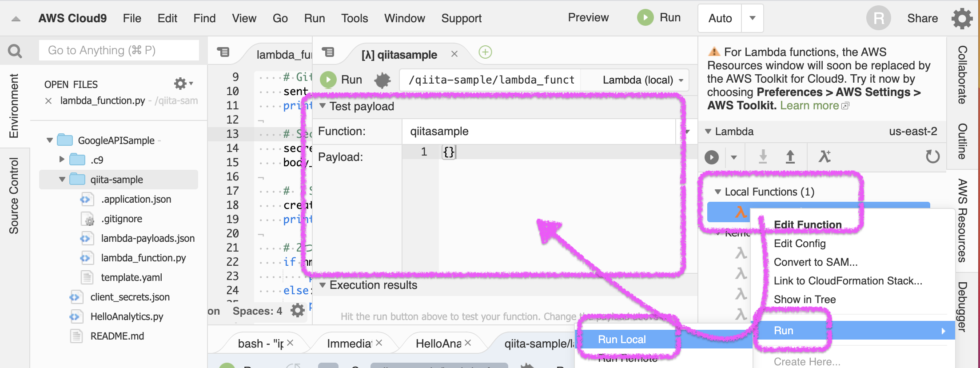The image size is (980, 368).
Task: Create new Lambda function icon
Action: (825, 156)
